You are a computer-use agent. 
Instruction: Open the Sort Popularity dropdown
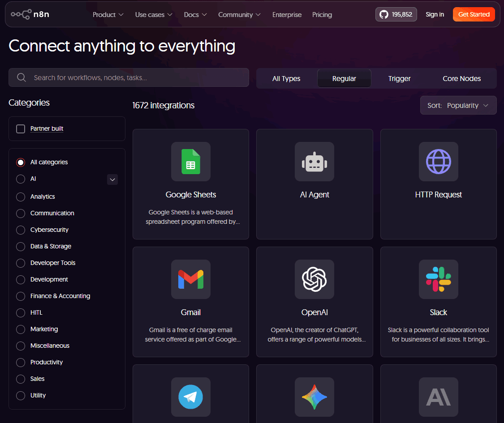(x=458, y=105)
